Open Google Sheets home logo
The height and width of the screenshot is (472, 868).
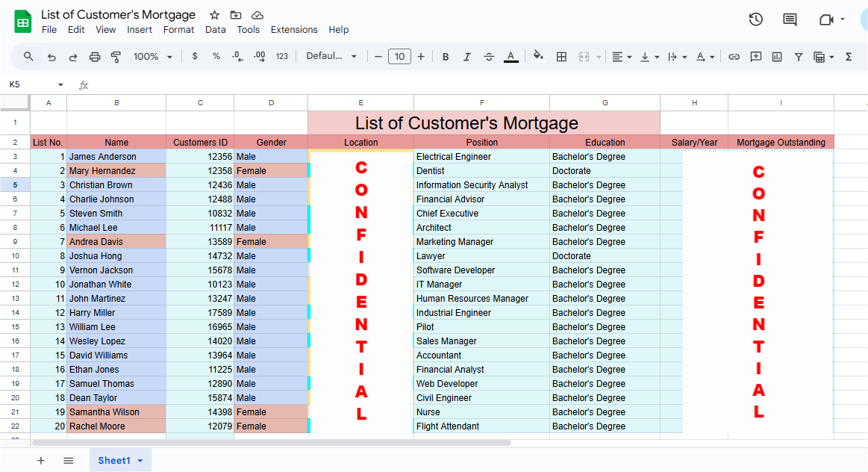[22, 22]
